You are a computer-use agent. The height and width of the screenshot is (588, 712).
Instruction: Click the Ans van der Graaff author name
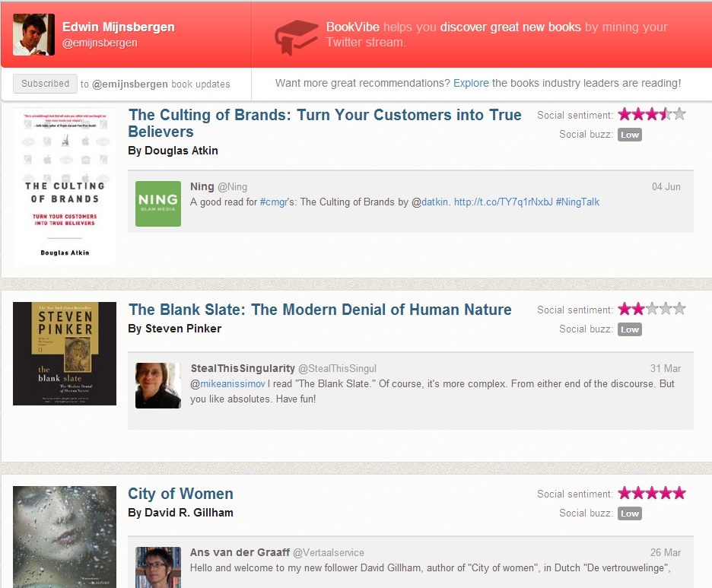tap(240, 552)
